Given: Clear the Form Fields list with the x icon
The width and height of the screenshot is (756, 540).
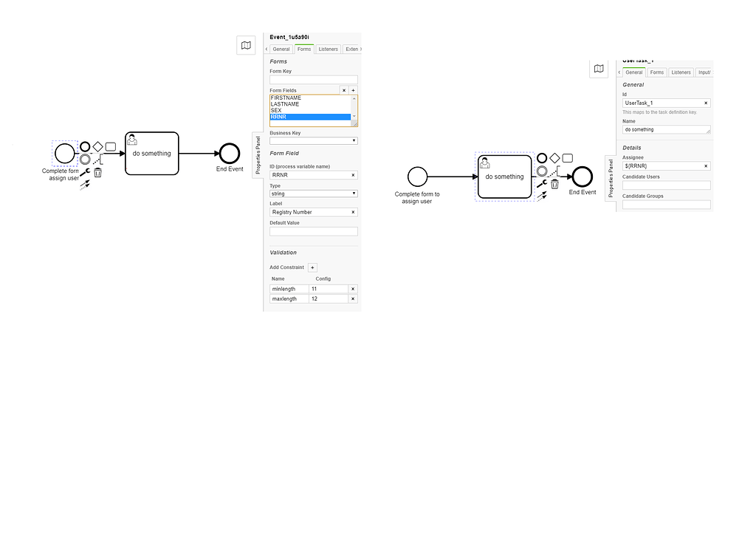Looking at the screenshot, I should [x=344, y=89].
